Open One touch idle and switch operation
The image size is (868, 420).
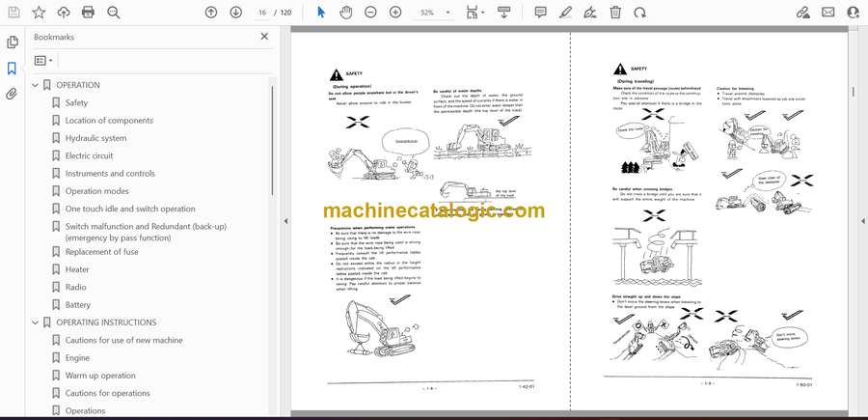(x=130, y=209)
